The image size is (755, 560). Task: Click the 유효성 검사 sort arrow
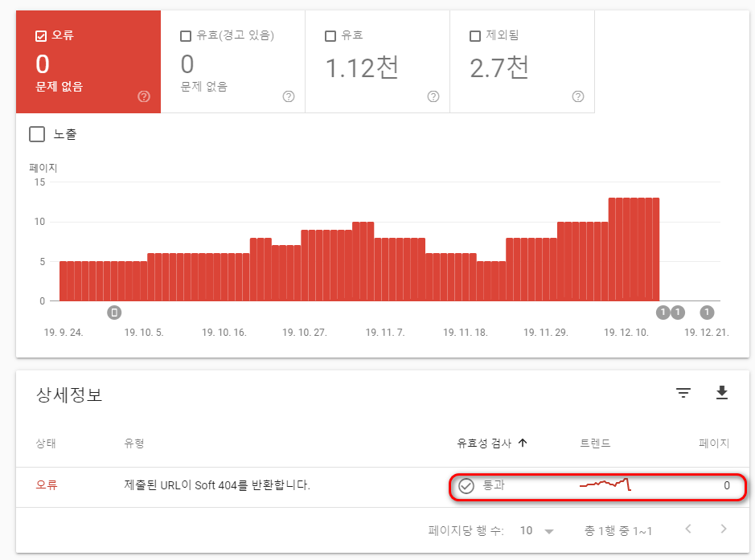[x=523, y=443]
